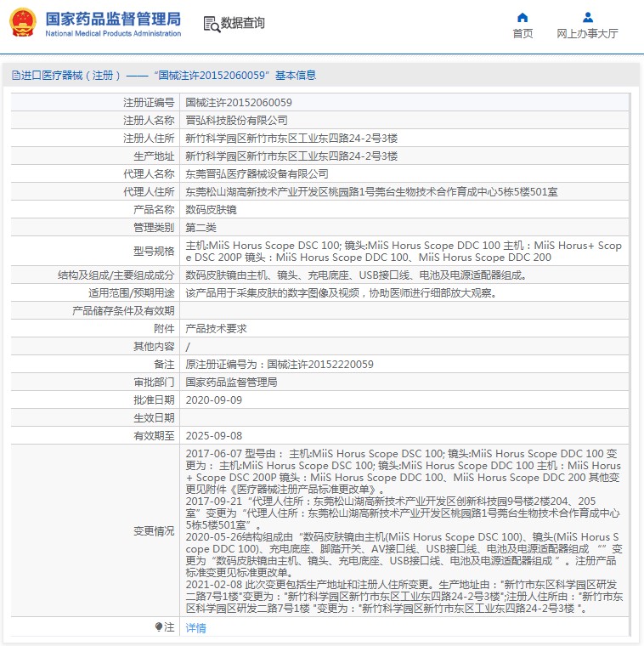The height and width of the screenshot is (646, 644).
Task: Click the 注册人住所 address value
Action: coord(291,138)
